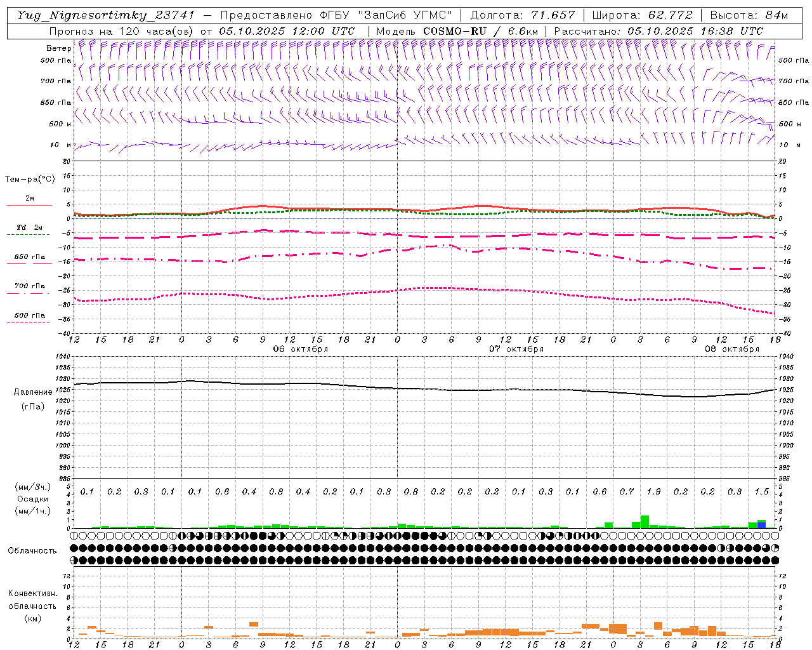Click the (мм/1ч.) precipitation unit label
Screen dimensions: 812x650
click(x=33, y=511)
